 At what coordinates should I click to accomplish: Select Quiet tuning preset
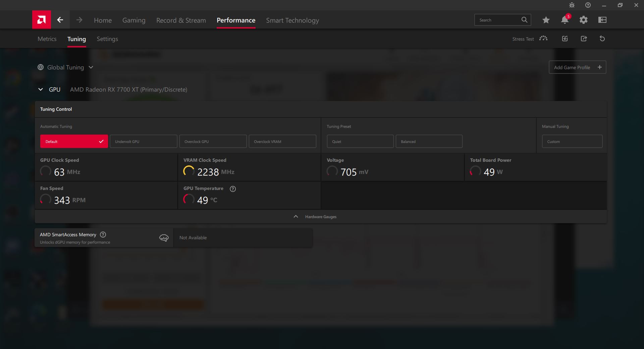[360, 141]
